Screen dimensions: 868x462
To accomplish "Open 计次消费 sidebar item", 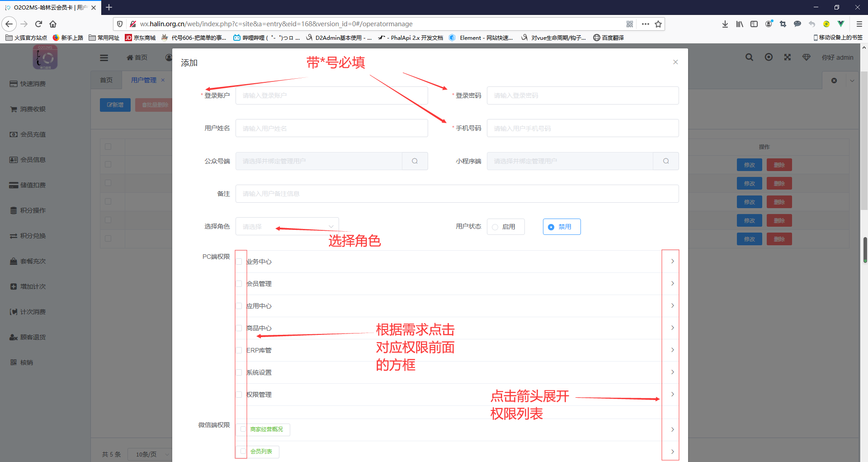I will (28, 312).
